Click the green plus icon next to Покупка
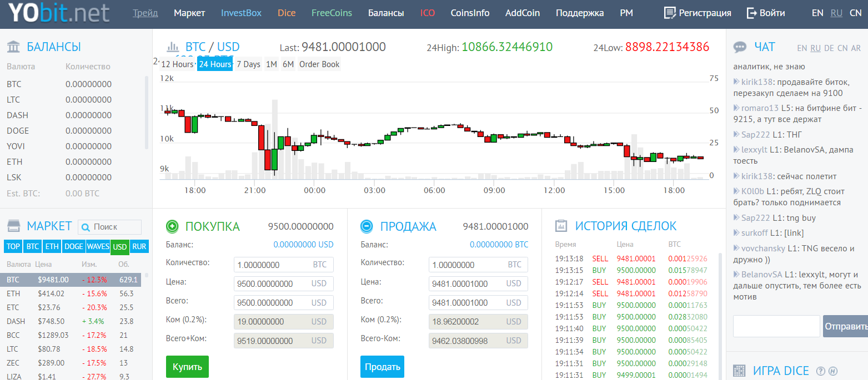 (173, 226)
